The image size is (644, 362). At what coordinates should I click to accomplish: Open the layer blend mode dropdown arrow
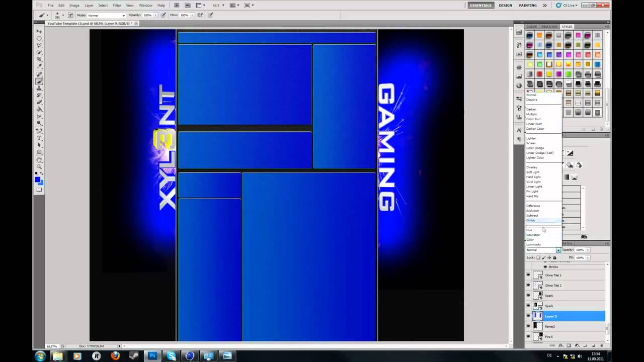click(x=558, y=250)
